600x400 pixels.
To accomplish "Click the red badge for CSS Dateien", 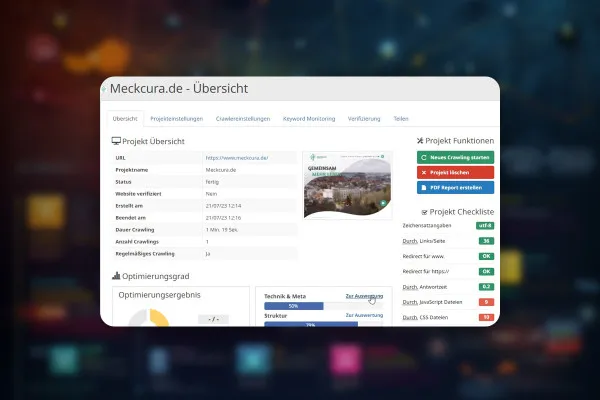I will [486, 317].
